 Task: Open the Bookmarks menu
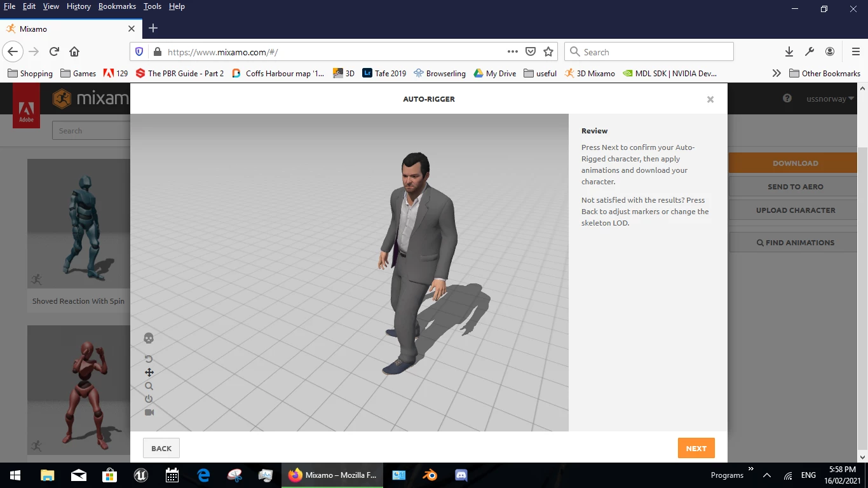(x=117, y=6)
